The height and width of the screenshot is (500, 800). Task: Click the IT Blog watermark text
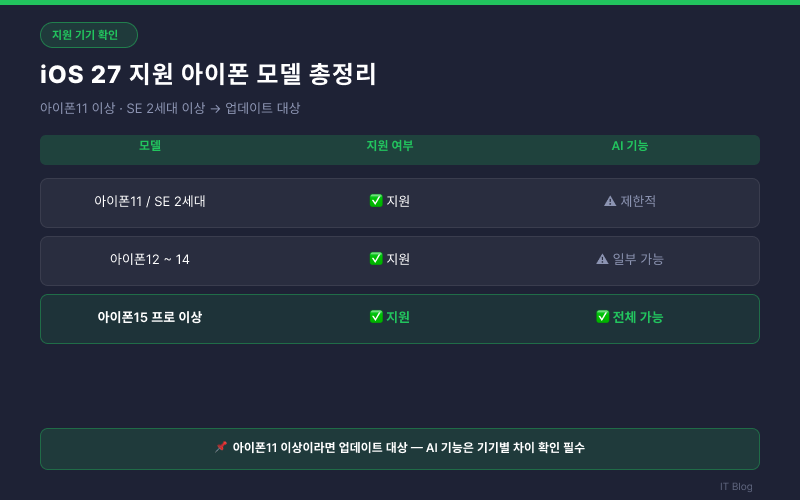[736, 486]
